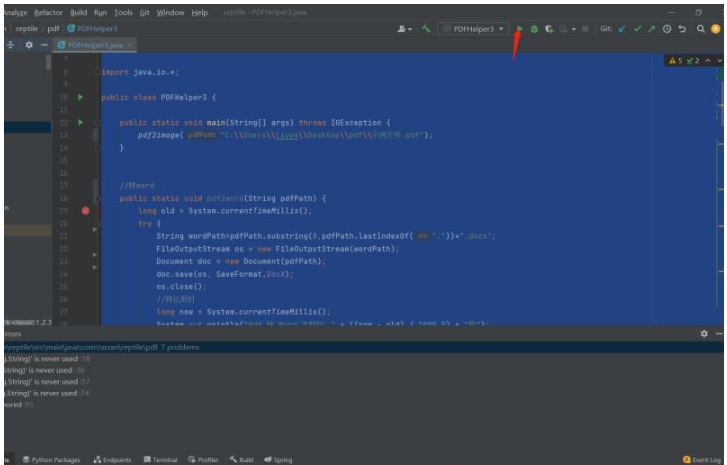Select 'is never used' problem at line 74

(364, 393)
